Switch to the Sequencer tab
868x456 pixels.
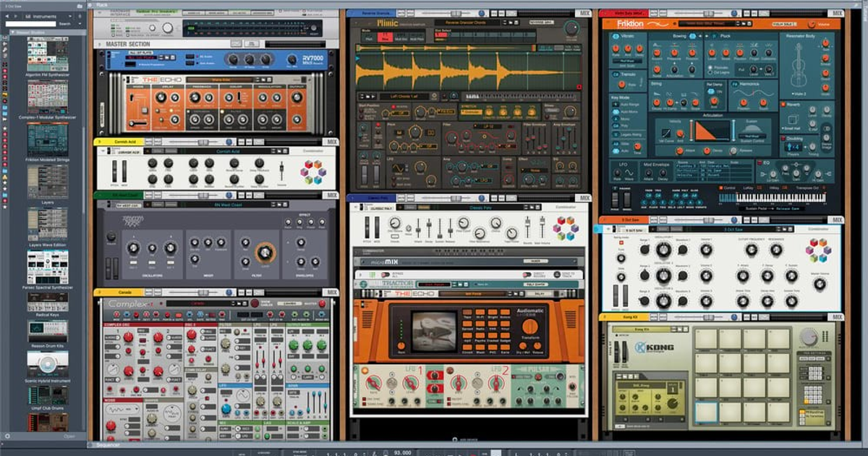click(107, 446)
